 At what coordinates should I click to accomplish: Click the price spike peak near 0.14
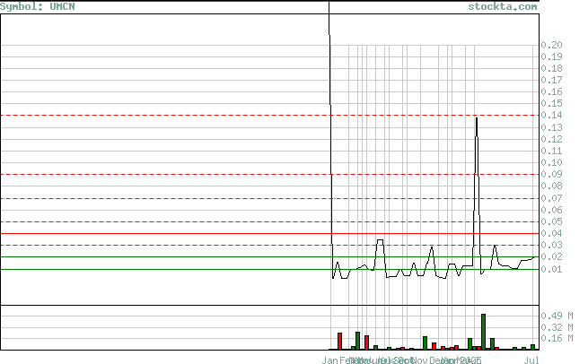(x=477, y=119)
